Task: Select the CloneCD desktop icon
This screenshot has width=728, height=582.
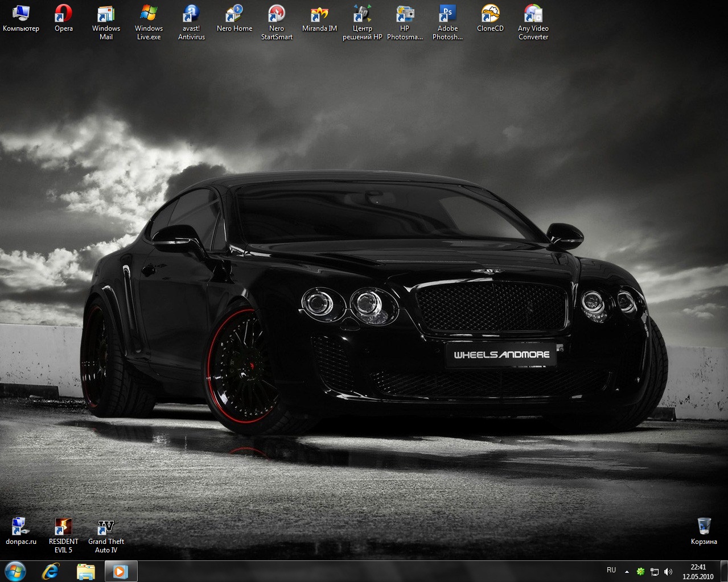Action: (x=490, y=19)
